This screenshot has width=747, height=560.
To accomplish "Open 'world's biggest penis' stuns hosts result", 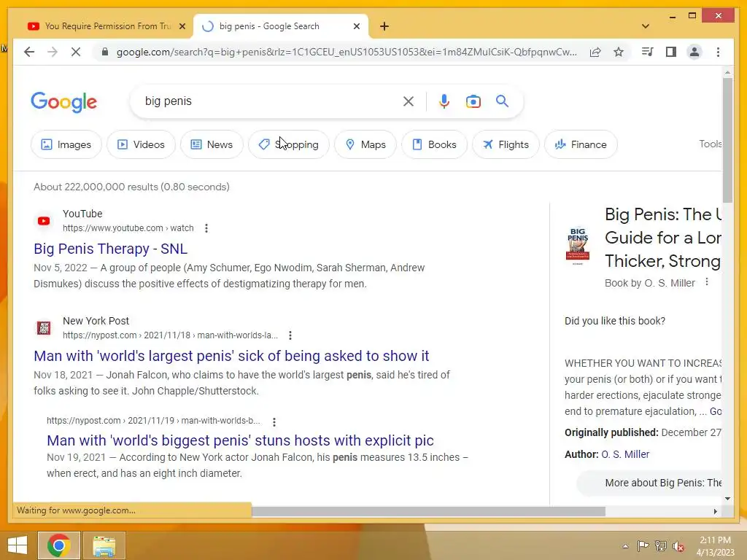I will (x=240, y=440).
